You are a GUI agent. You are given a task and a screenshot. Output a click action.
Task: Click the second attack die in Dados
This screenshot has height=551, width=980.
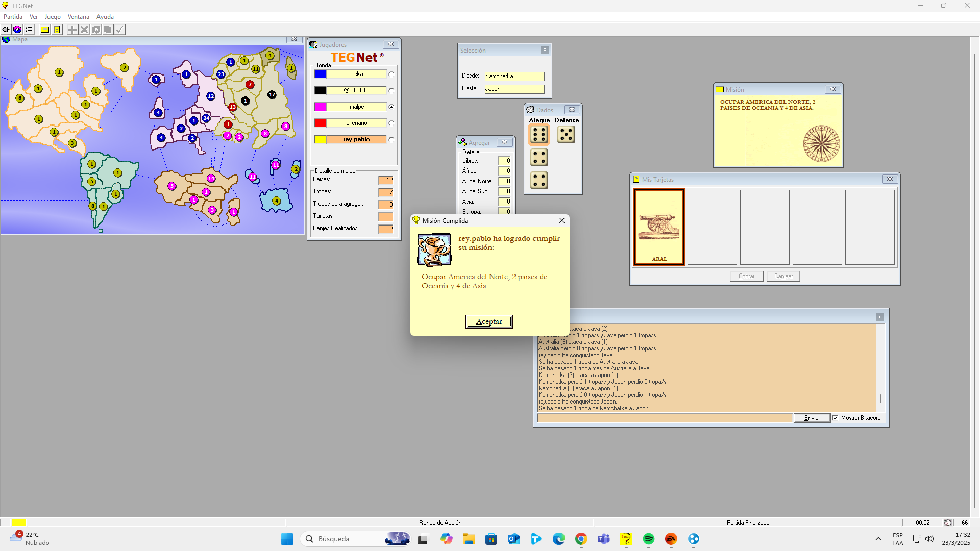[539, 158]
